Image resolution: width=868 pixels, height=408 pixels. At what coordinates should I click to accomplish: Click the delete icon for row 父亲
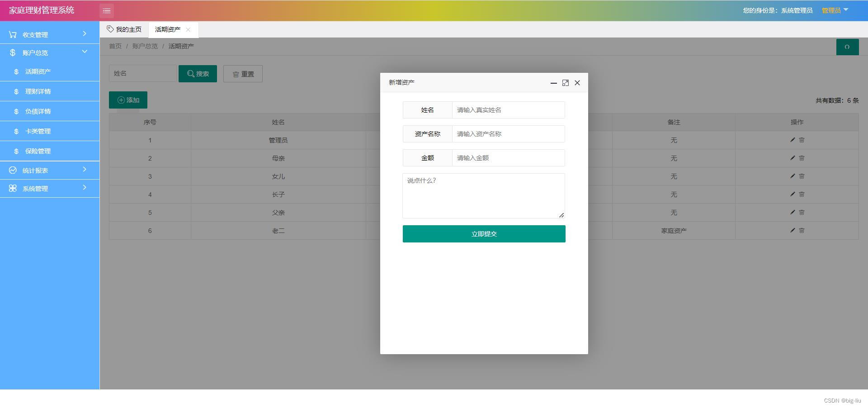[802, 212]
